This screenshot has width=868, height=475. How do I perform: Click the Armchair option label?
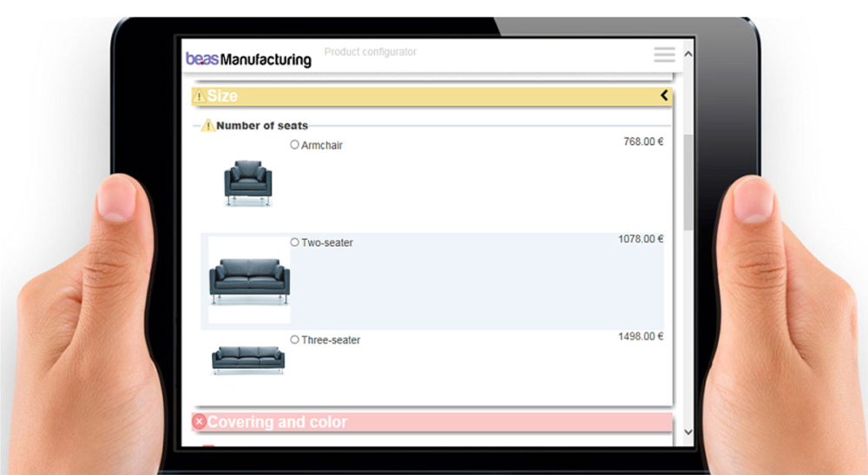pos(322,146)
